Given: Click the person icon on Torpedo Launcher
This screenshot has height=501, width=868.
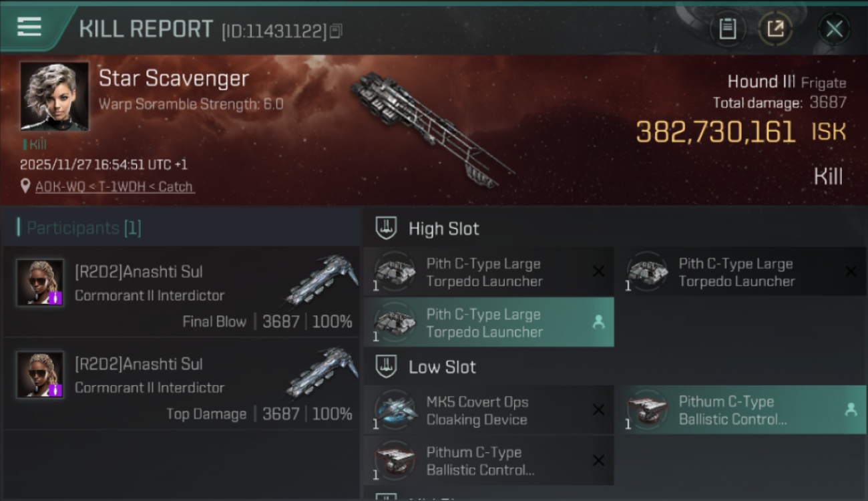Looking at the screenshot, I should [598, 323].
